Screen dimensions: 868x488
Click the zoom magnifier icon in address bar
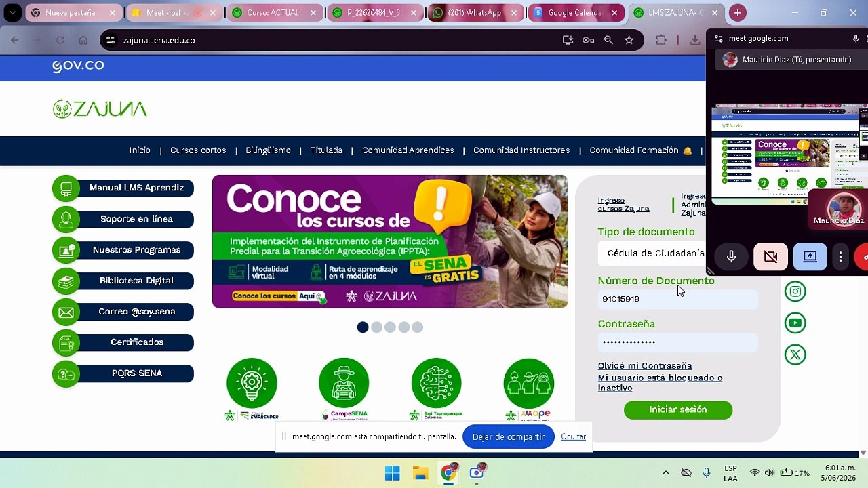click(608, 41)
